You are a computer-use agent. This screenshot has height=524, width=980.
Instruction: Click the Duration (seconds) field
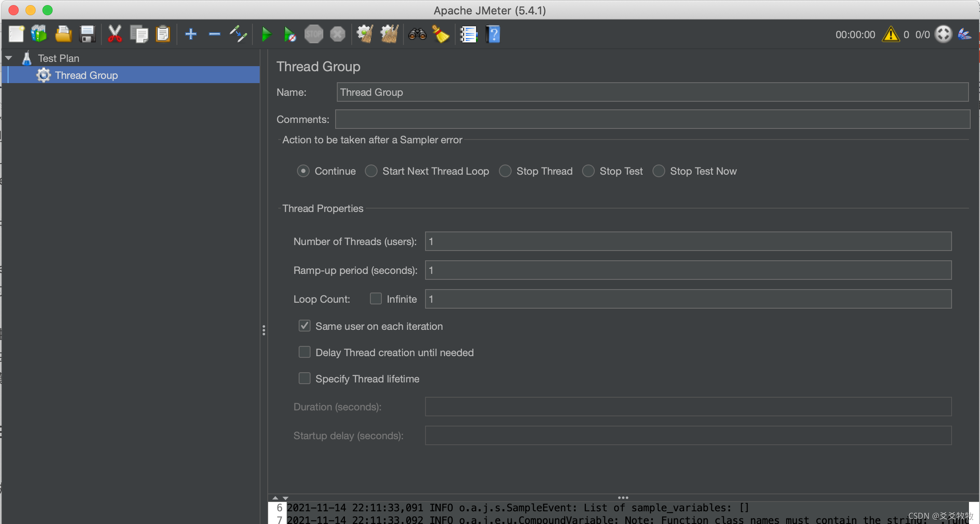pos(688,407)
